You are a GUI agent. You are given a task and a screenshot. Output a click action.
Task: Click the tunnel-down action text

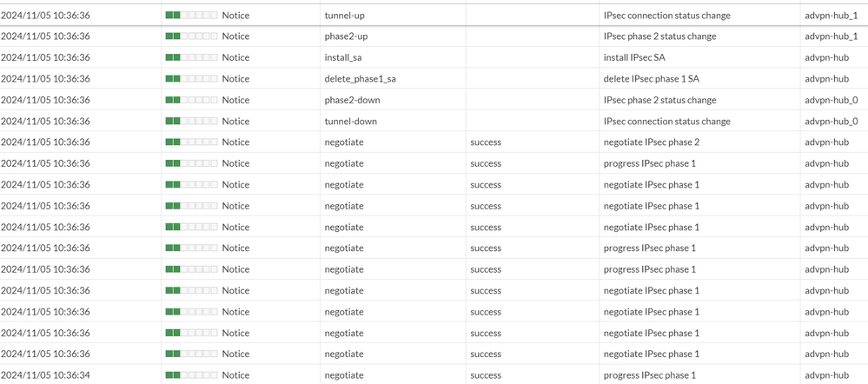(350, 122)
